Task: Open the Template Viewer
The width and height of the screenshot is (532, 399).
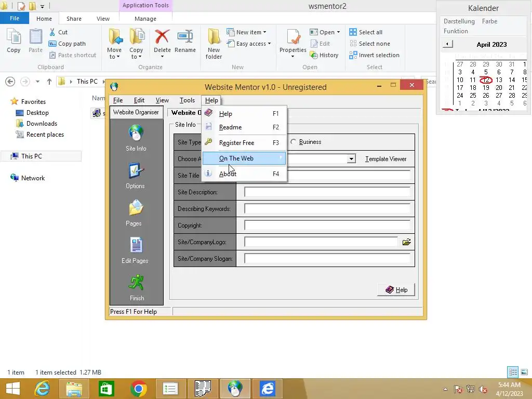Action: [x=386, y=159]
